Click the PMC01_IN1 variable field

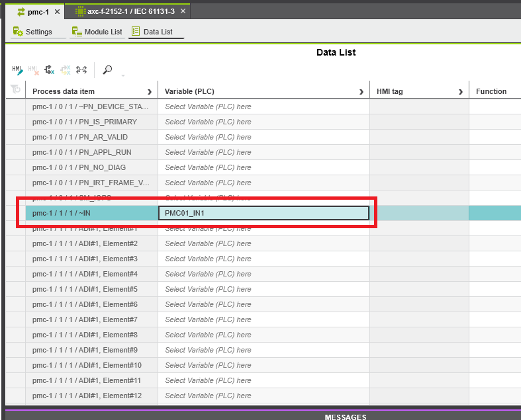click(x=263, y=213)
